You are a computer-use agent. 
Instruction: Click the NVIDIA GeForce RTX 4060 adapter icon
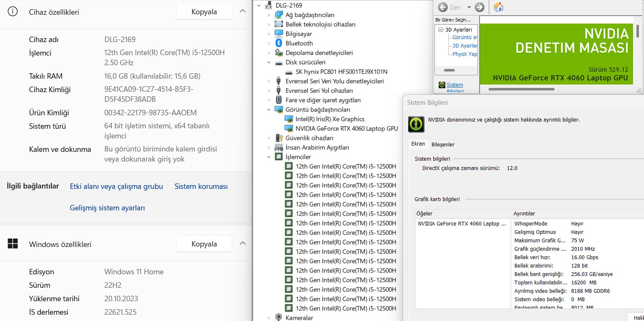pyautogui.click(x=289, y=128)
